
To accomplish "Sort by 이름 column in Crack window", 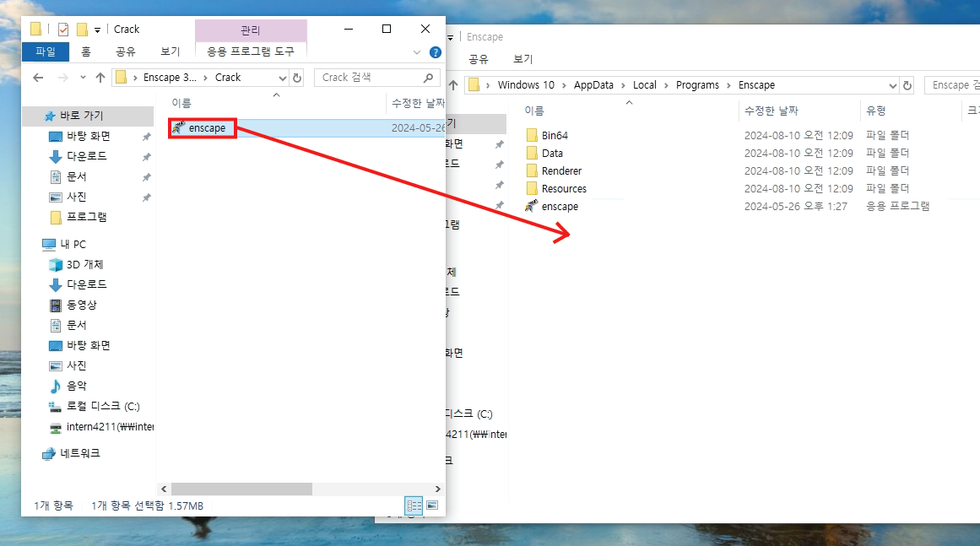I will click(181, 103).
